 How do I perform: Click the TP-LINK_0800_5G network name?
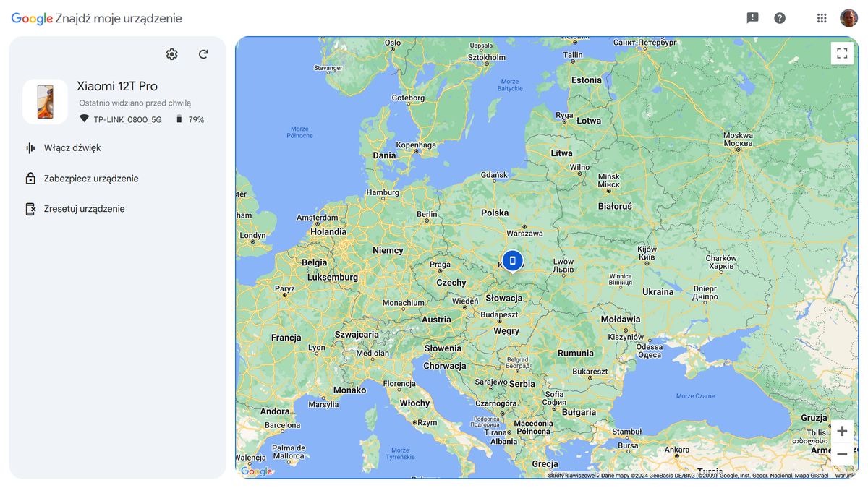point(128,120)
